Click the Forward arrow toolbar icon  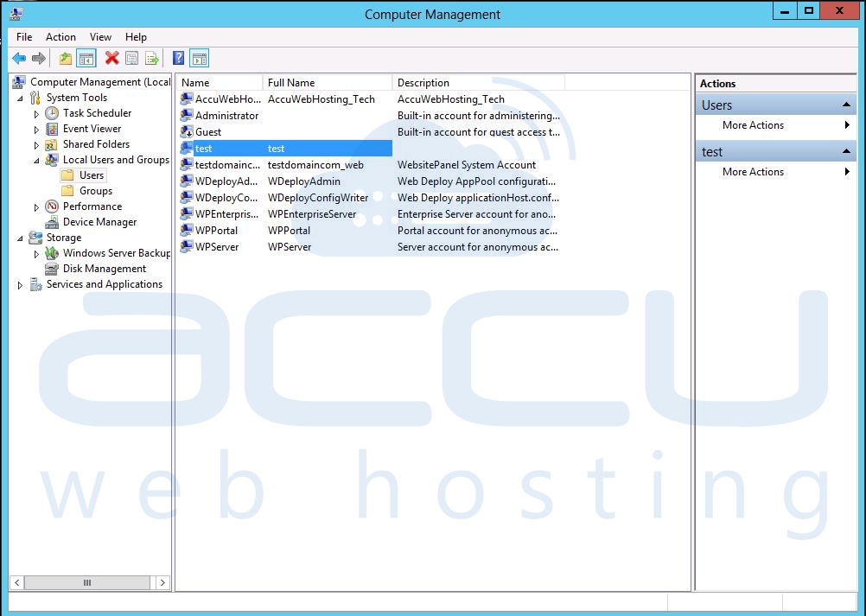point(39,58)
